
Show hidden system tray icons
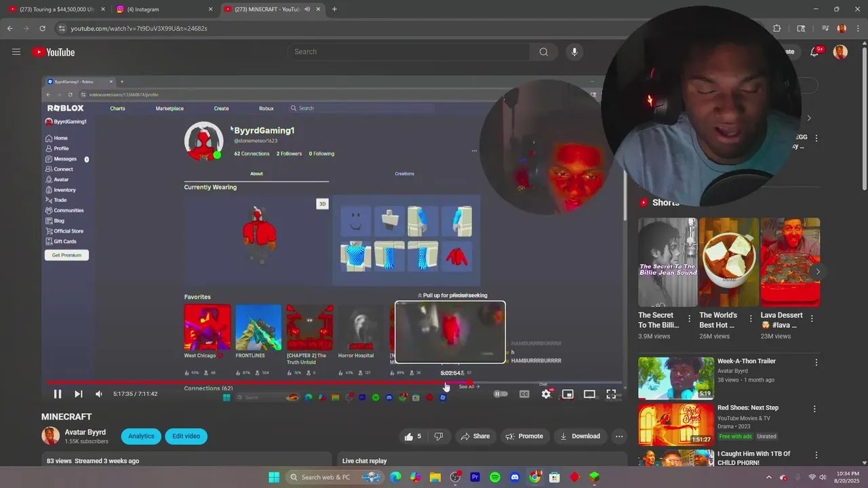(769, 477)
